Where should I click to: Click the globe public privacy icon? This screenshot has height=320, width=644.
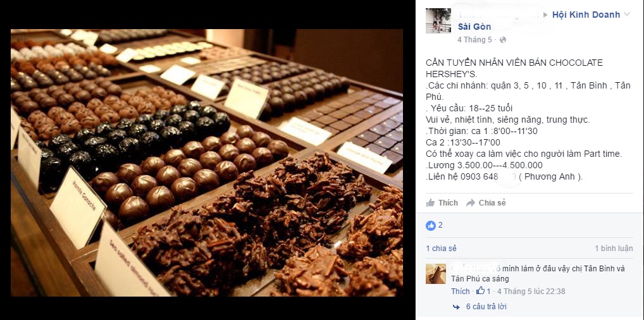[x=503, y=40]
